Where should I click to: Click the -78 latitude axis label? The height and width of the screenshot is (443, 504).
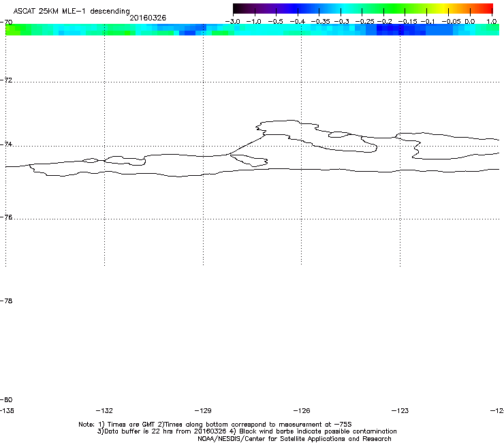6,301
